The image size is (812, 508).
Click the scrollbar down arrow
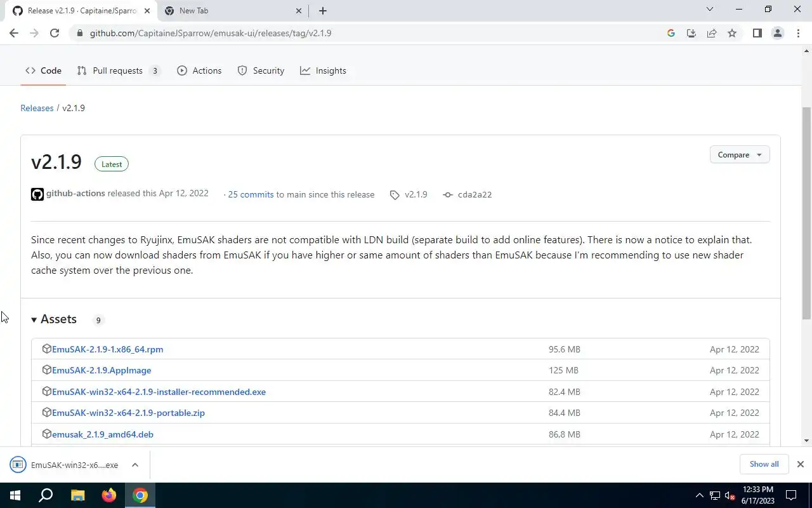(x=806, y=441)
